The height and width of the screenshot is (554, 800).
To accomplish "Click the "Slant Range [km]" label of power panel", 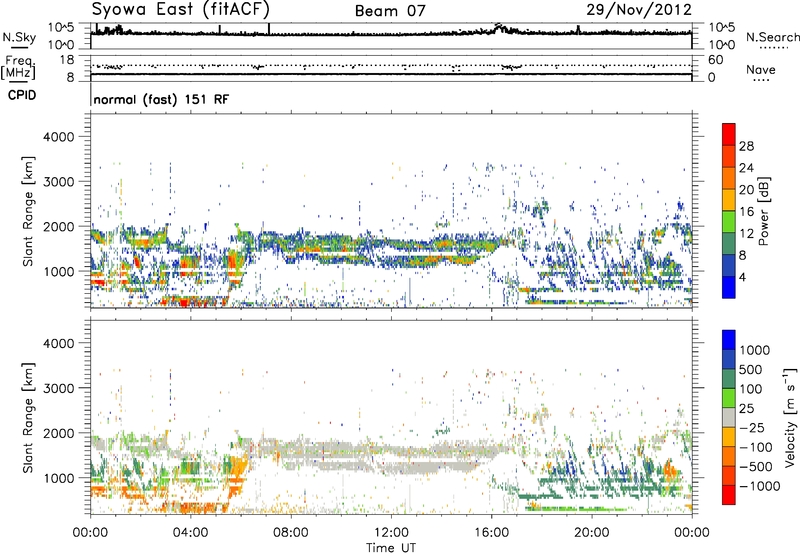I will tap(28, 211).
